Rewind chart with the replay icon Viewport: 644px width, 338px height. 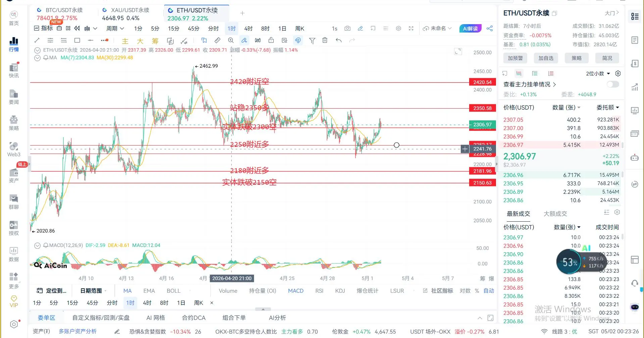tap(77, 29)
